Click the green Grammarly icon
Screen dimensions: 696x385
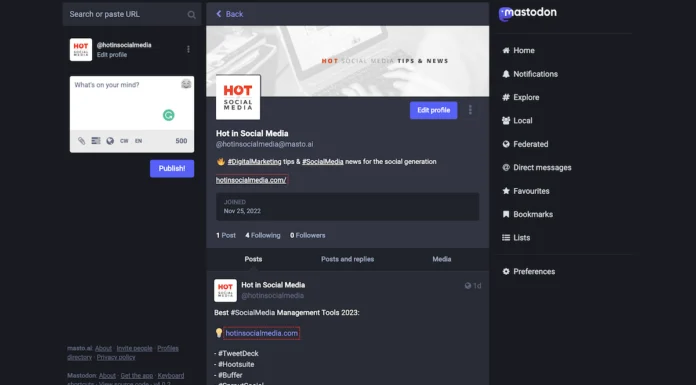tap(169, 115)
